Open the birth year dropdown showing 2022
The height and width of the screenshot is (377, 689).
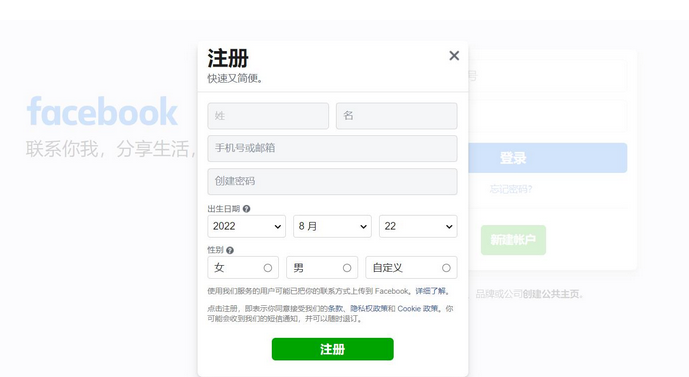(x=247, y=226)
